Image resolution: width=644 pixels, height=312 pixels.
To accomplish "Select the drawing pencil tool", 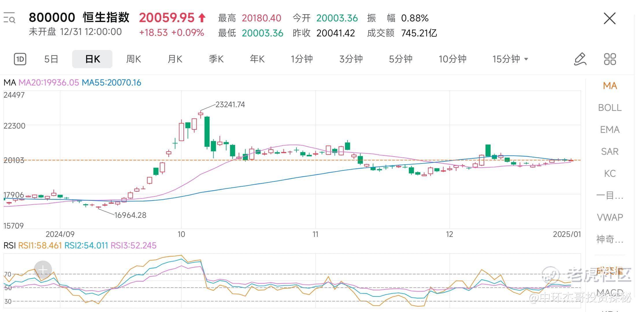I will [x=580, y=59].
